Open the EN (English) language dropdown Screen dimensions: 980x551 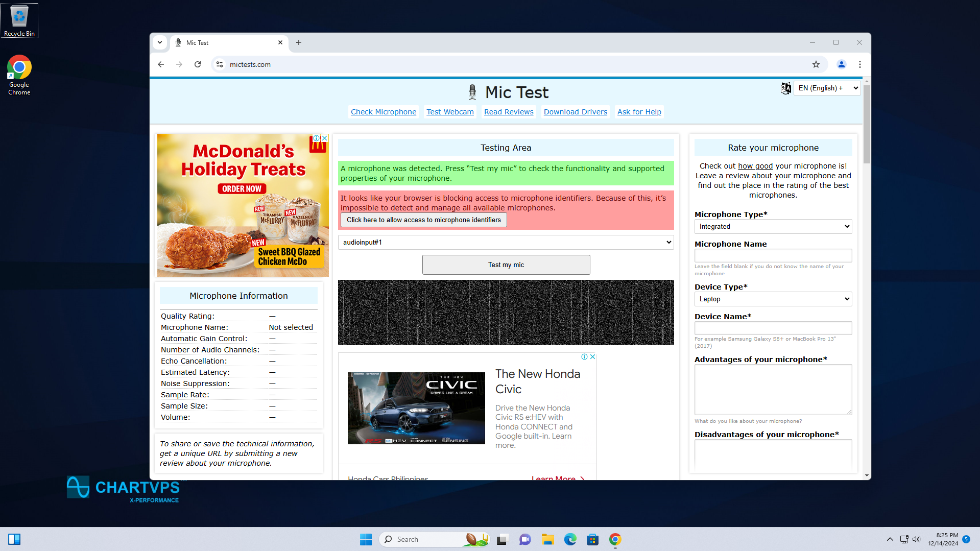827,88
